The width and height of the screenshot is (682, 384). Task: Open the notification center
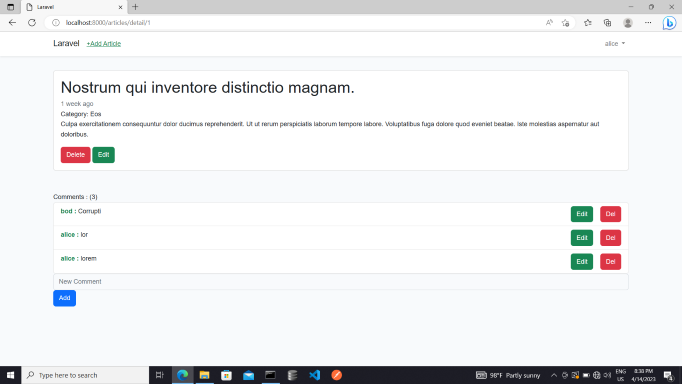click(x=669, y=375)
